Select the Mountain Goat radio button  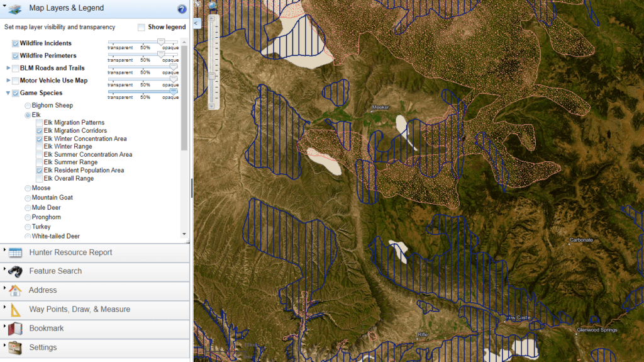point(28,198)
